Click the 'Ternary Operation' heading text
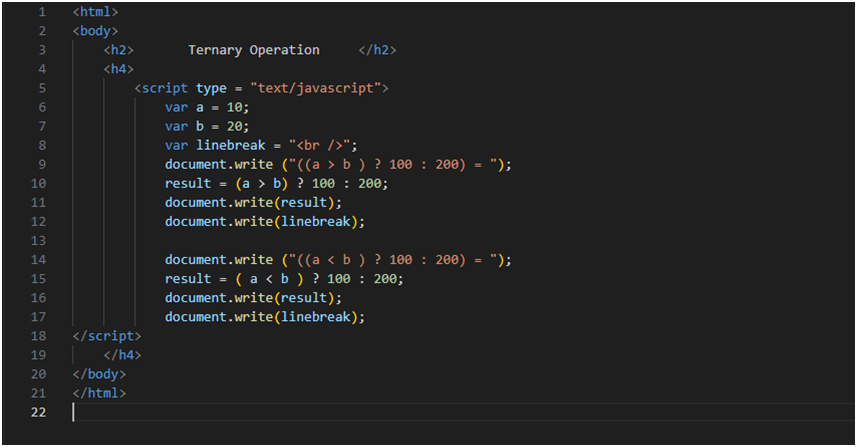The image size is (857, 447). 254,50
